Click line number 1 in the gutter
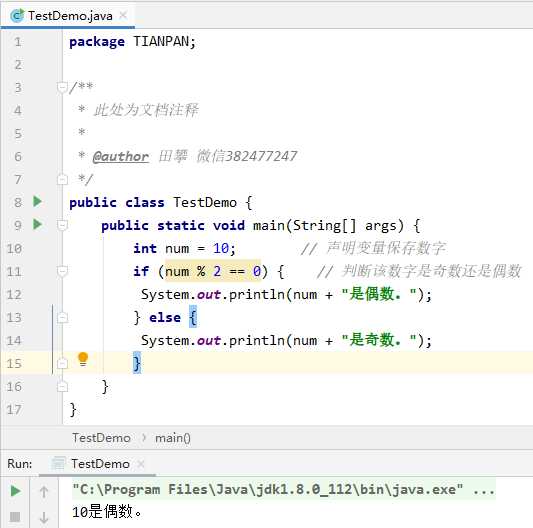This screenshot has height=528, width=533. pyautogui.click(x=18, y=42)
